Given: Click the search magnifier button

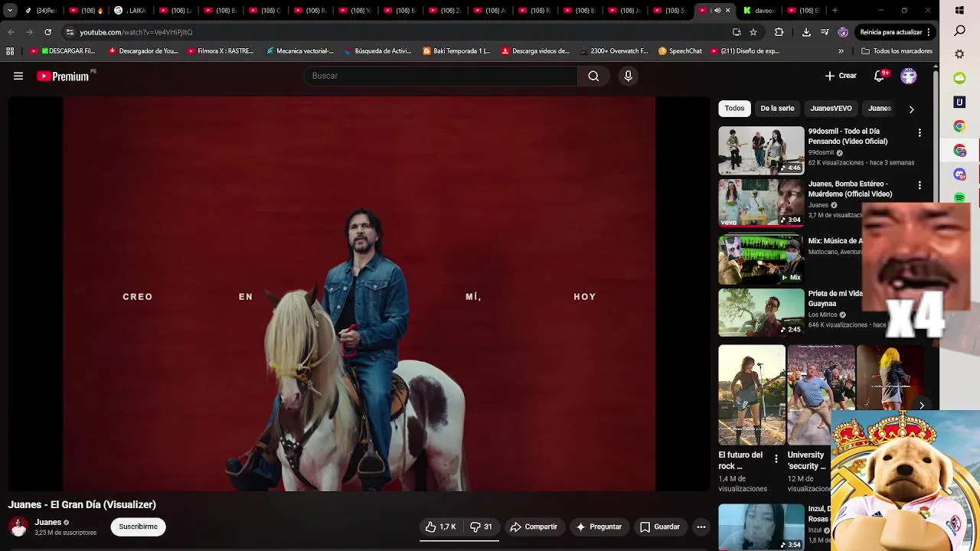Looking at the screenshot, I should [593, 76].
